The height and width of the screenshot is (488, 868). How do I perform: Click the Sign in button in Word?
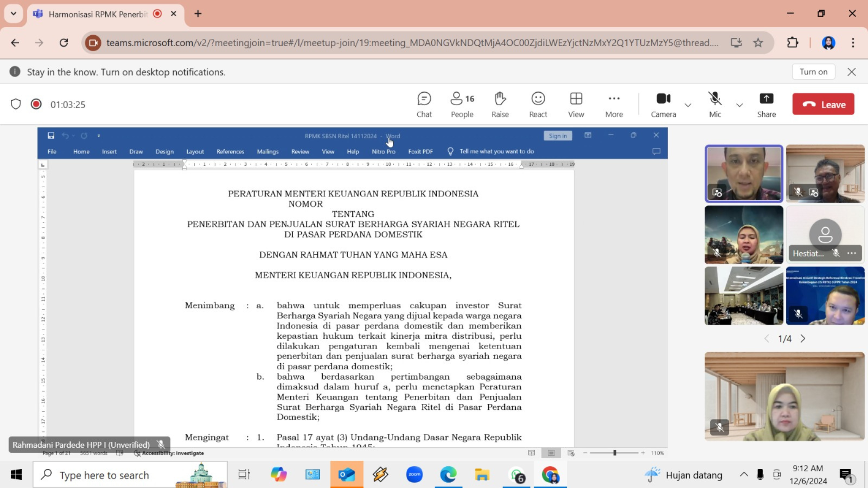pyautogui.click(x=557, y=136)
